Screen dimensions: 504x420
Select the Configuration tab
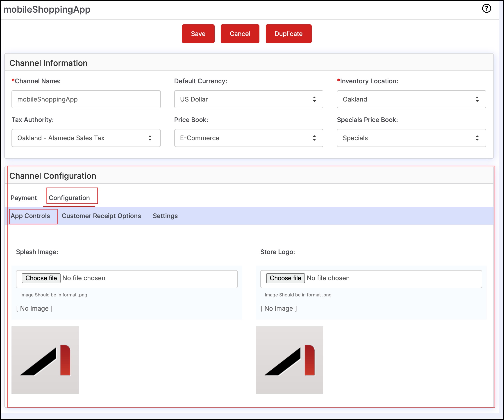(69, 198)
